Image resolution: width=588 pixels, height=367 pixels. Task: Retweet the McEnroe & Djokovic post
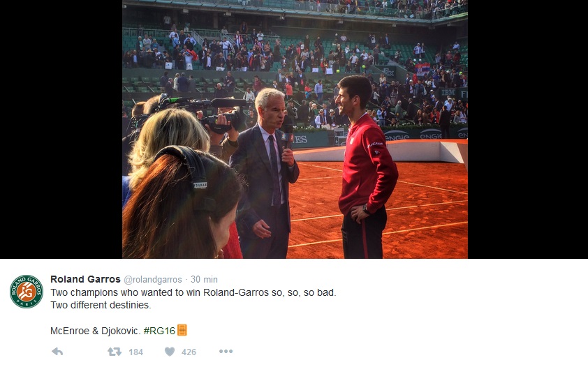[x=115, y=352]
